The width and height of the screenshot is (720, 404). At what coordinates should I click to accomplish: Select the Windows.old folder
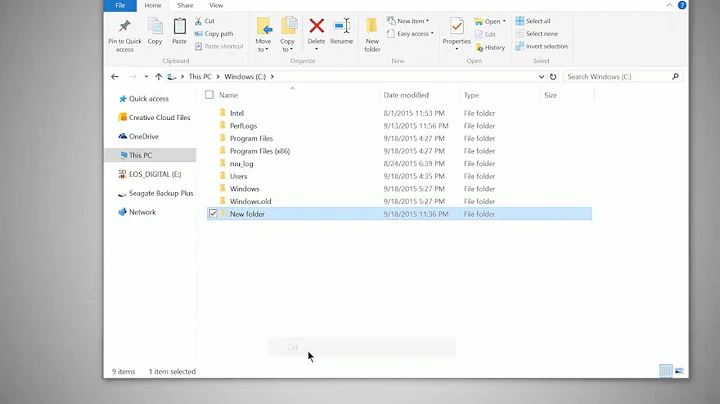[x=250, y=201]
